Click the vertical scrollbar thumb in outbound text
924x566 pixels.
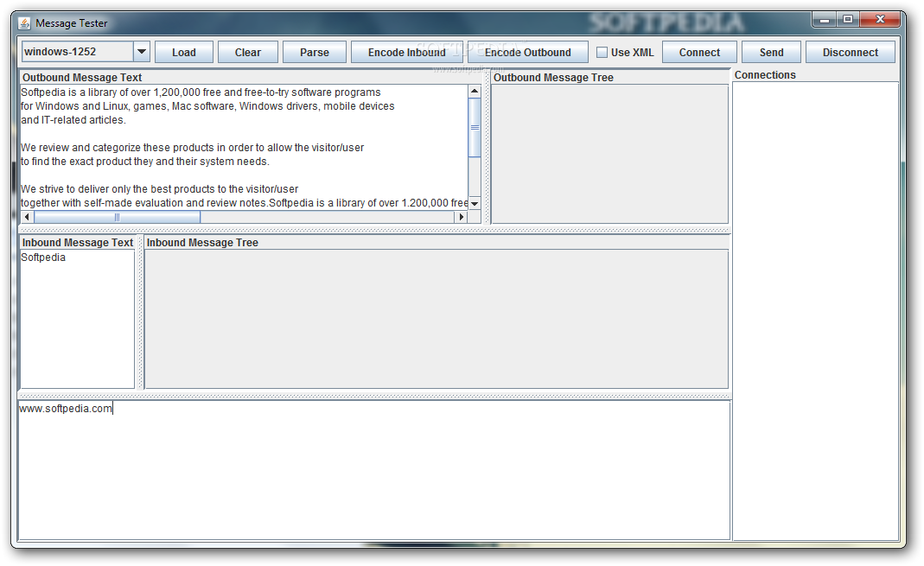pos(475,127)
